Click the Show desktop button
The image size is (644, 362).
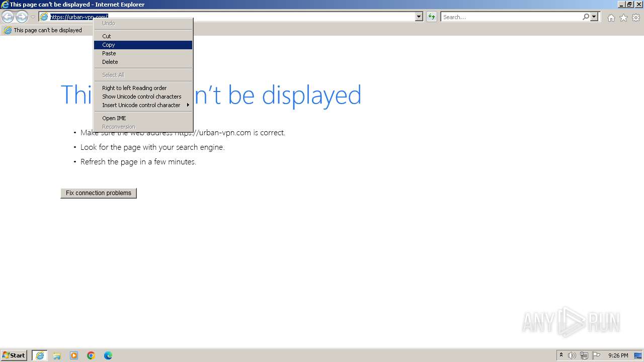coord(638,355)
